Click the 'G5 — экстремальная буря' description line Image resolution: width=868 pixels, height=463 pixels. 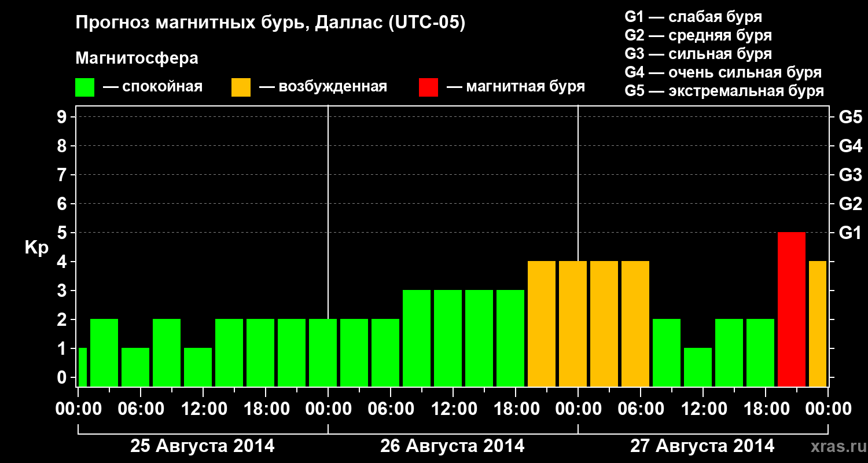[724, 91]
